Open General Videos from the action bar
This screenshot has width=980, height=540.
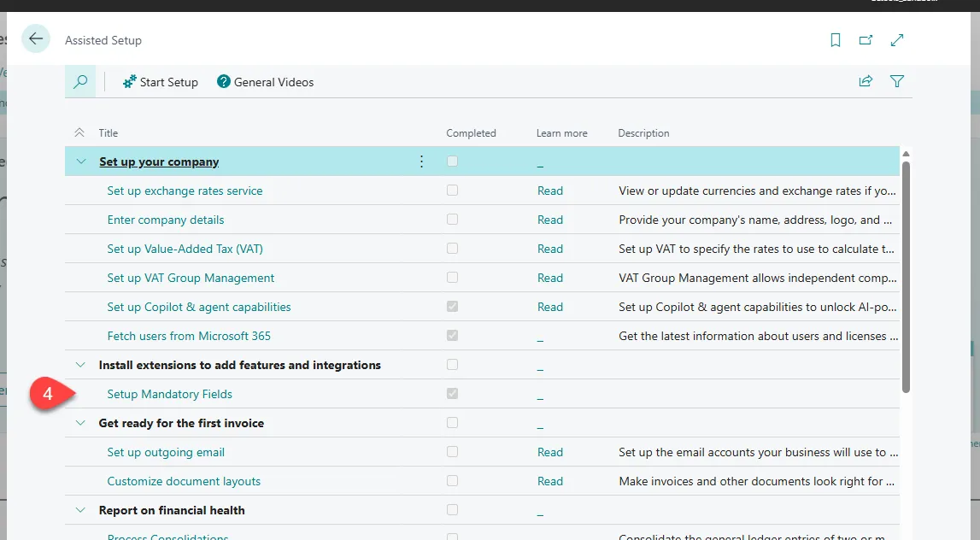click(x=265, y=82)
